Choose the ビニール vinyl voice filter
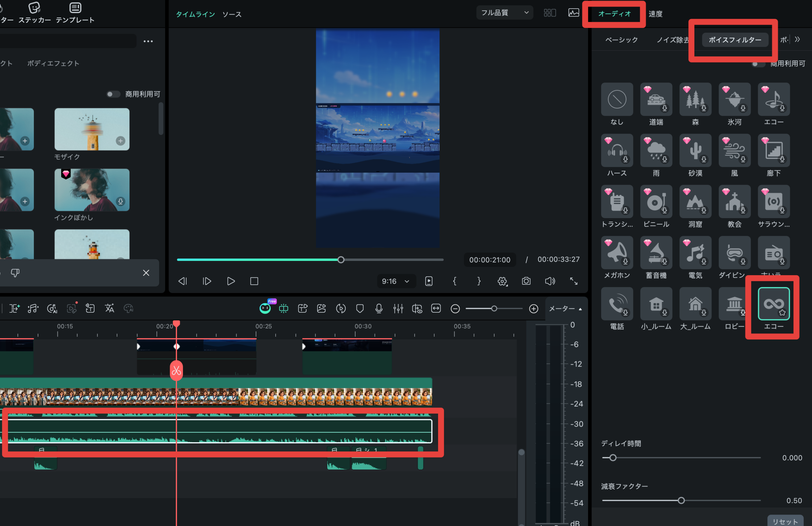812x526 pixels. (656, 202)
